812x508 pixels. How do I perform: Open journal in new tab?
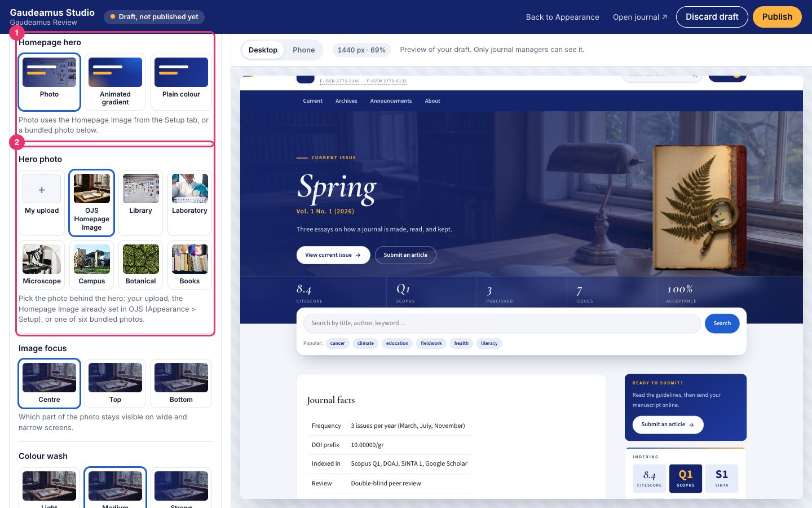point(640,17)
